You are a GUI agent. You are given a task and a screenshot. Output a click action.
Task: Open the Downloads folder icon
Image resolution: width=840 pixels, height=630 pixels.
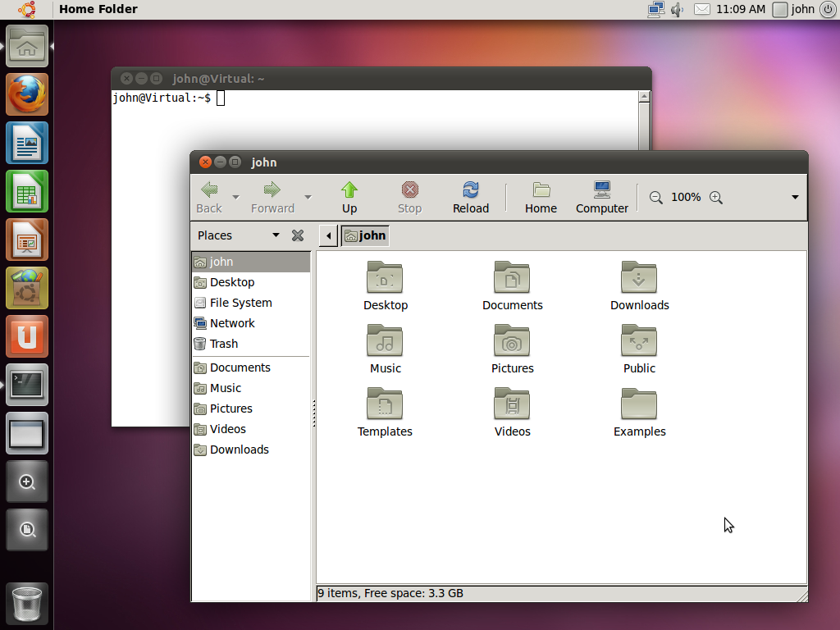pos(639,279)
